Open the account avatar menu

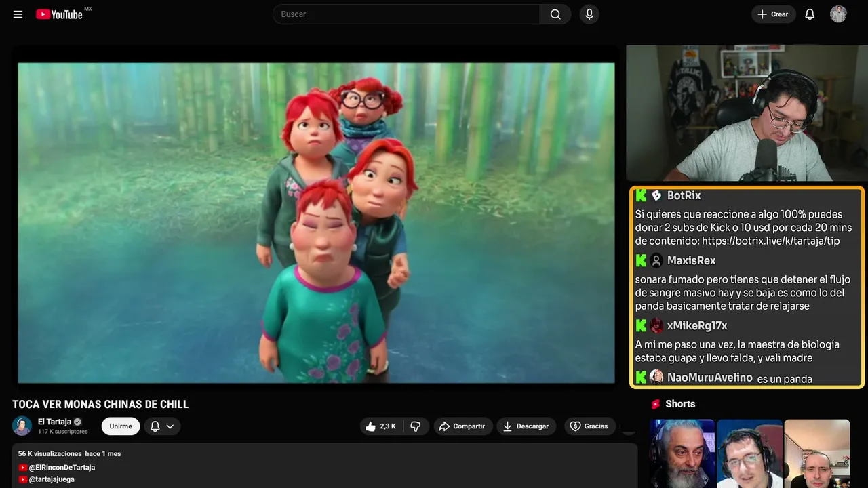coord(838,14)
